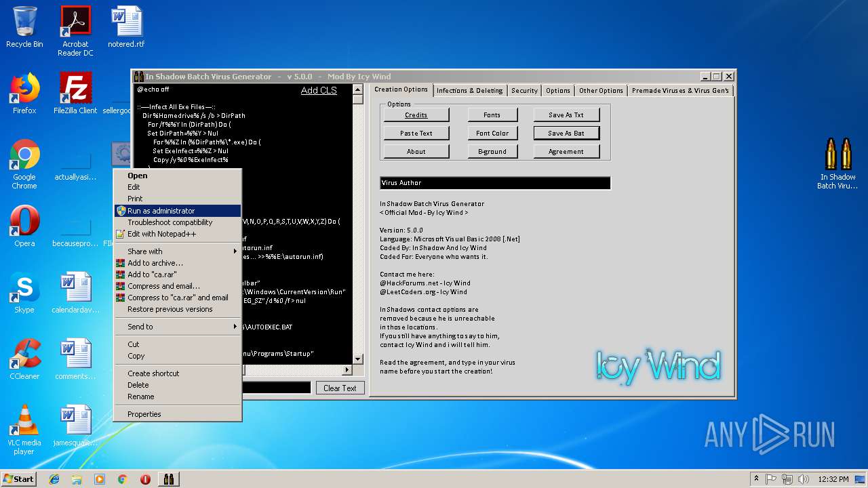868x488 pixels.
Task: Expand the Share with submenu
Action: click(x=177, y=251)
